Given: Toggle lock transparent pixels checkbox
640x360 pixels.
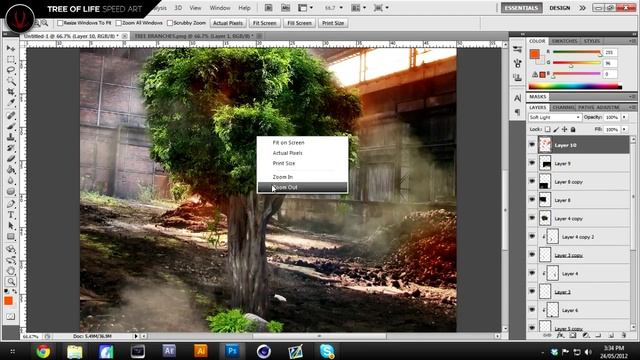Looking at the screenshot, I should tap(547, 129).
